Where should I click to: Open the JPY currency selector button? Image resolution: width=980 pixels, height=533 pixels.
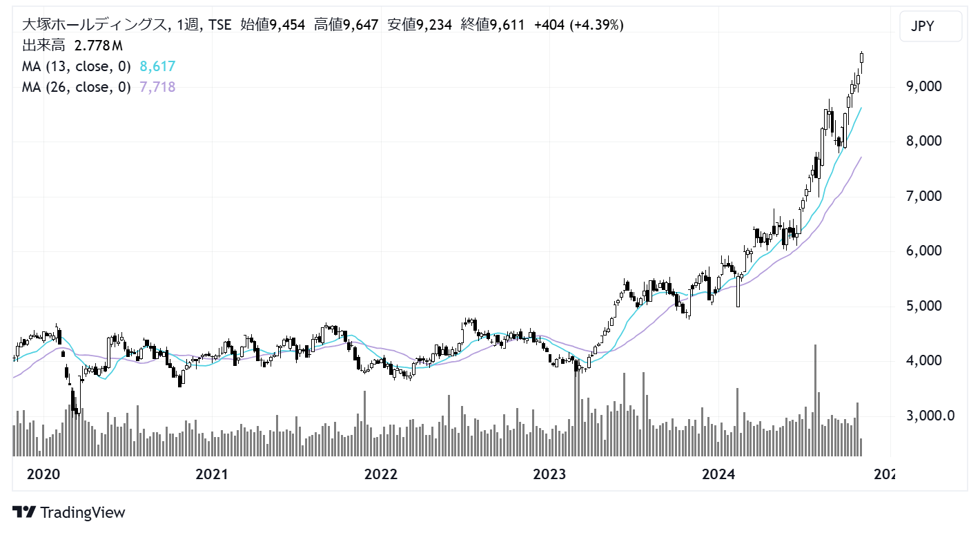tap(930, 26)
